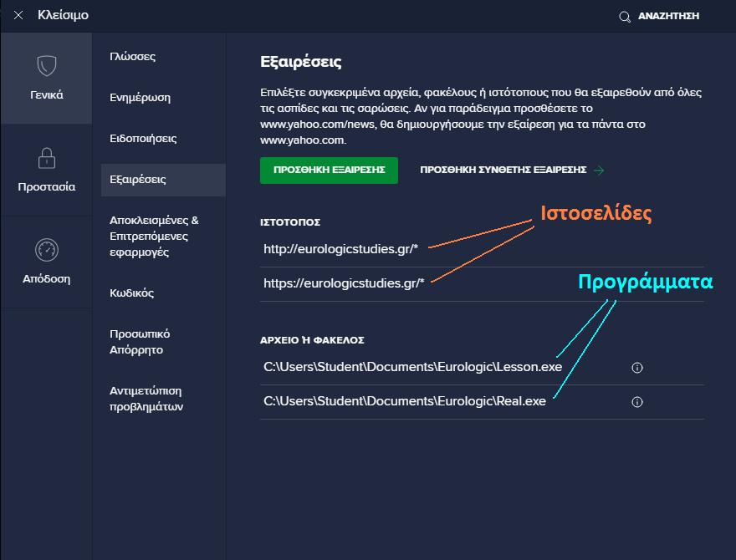Click the info icon next to Lesson.exe
736x560 pixels.
tap(636, 367)
